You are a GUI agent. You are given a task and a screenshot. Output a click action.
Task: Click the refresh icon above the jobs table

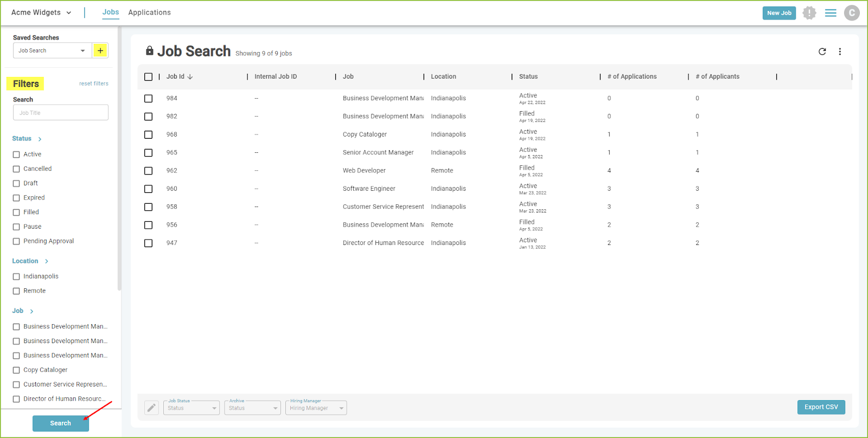tap(822, 51)
